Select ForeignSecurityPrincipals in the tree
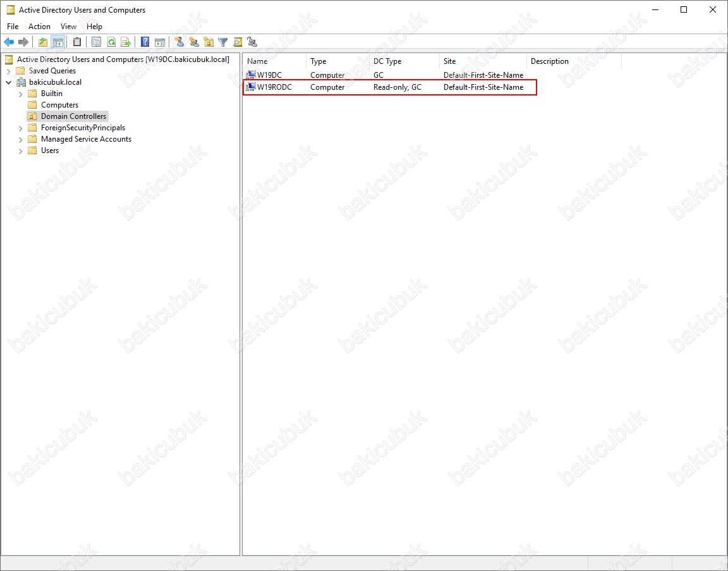The width and height of the screenshot is (728, 571). (83, 128)
